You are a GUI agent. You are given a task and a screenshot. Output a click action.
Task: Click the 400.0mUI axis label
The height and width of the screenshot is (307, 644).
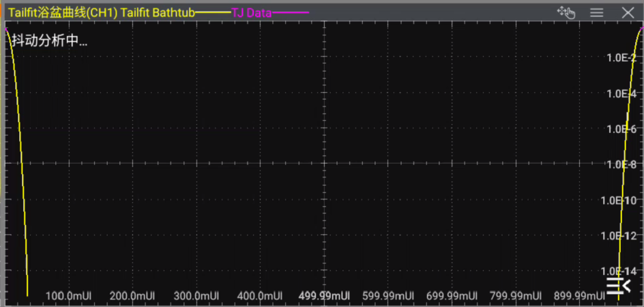click(x=260, y=296)
